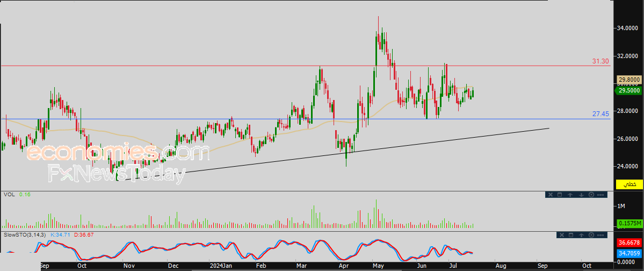Click the Nov label on time axis

[129, 266]
